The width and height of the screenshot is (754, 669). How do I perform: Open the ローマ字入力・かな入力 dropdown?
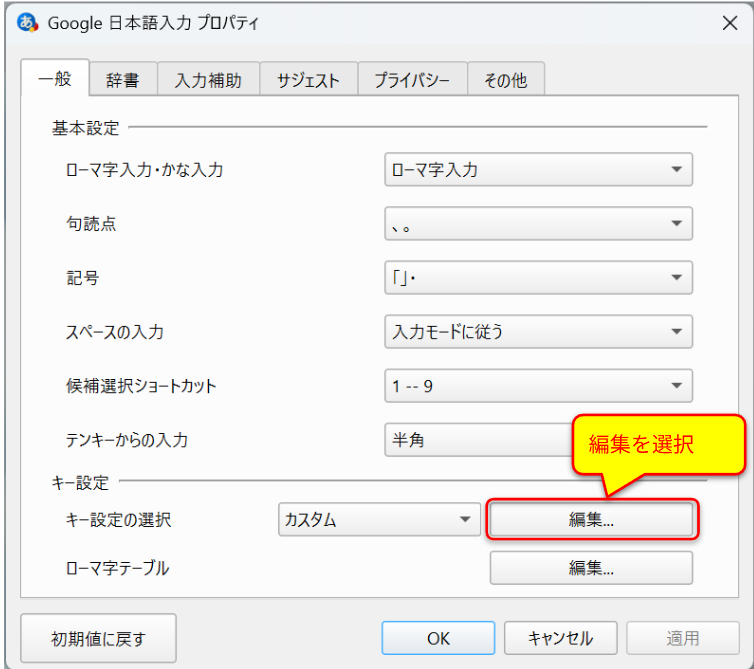[538, 169]
